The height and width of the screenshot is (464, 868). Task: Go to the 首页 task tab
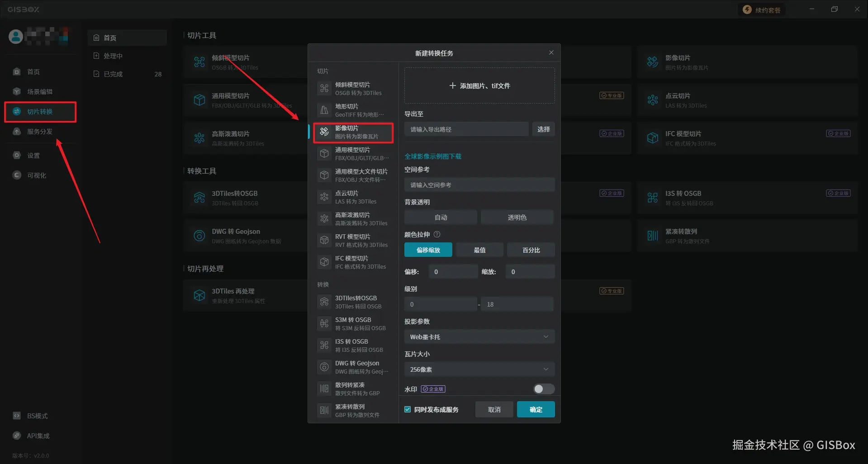pos(127,38)
